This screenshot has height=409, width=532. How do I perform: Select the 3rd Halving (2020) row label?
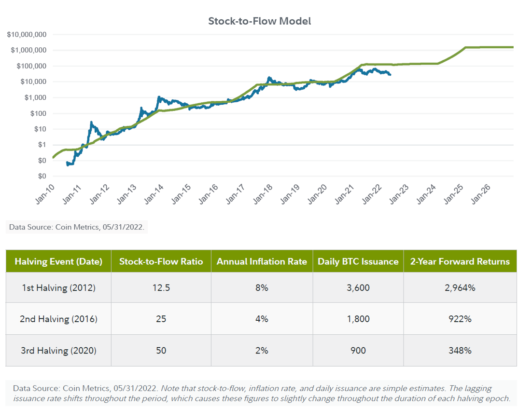click(x=58, y=351)
